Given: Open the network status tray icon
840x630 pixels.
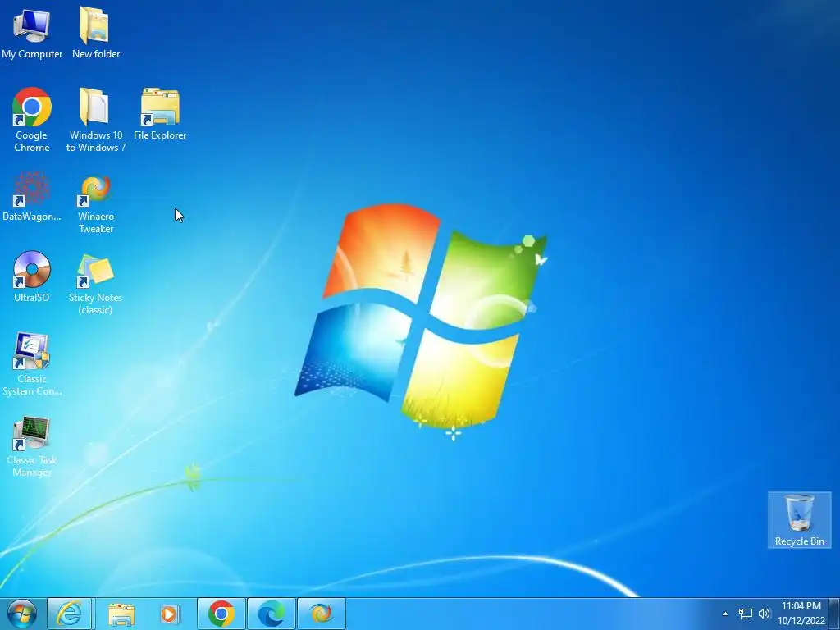Looking at the screenshot, I should pyautogui.click(x=745, y=614).
